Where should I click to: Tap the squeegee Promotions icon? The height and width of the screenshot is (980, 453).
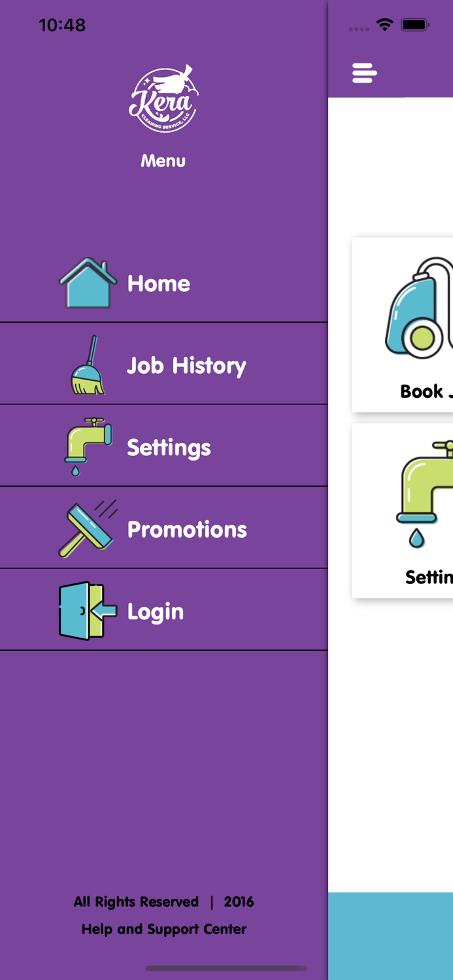click(88, 529)
